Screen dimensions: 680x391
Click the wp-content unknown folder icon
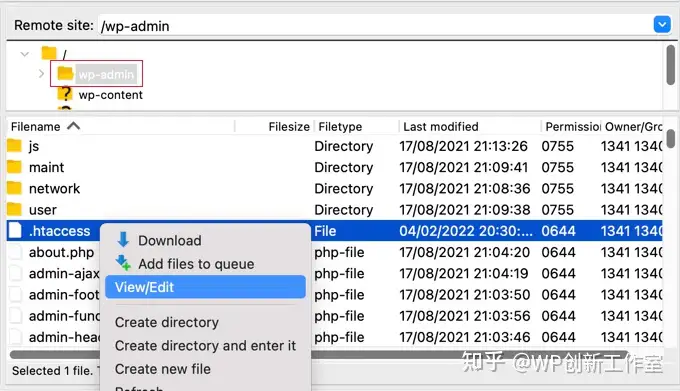(65, 94)
